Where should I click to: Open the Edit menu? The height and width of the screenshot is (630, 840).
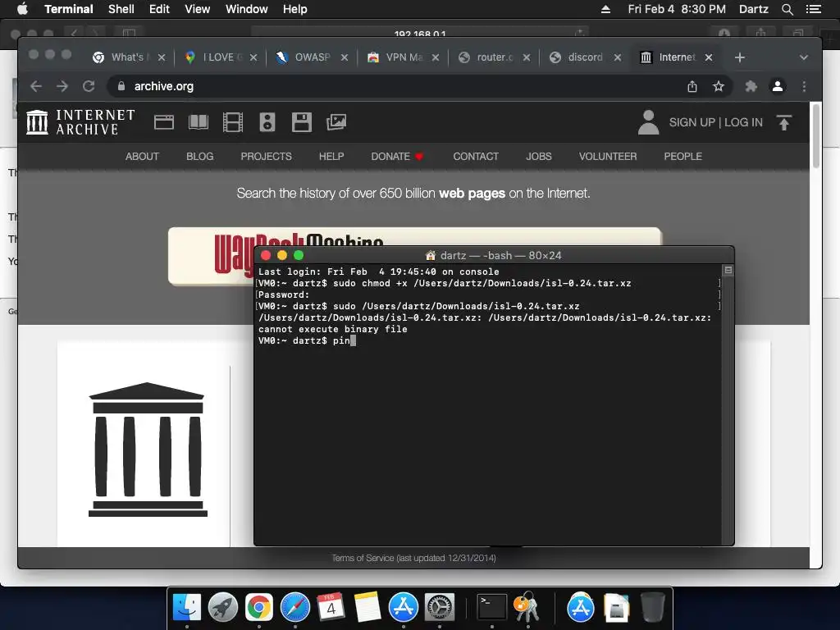(159, 9)
